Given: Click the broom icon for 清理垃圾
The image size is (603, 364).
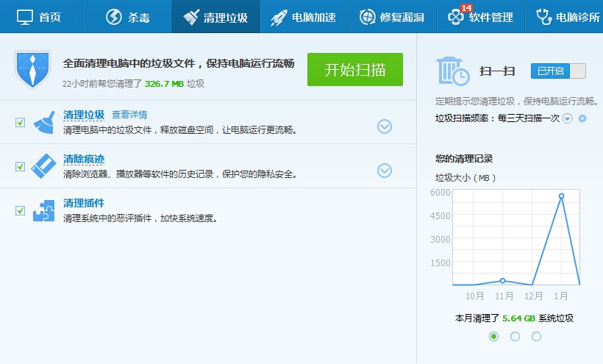Looking at the screenshot, I should [x=44, y=123].
